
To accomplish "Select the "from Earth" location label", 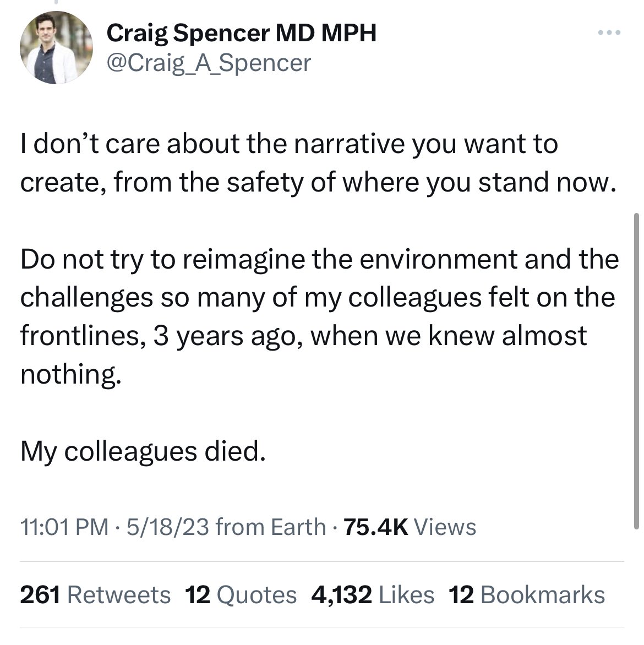I will [271, 527].
